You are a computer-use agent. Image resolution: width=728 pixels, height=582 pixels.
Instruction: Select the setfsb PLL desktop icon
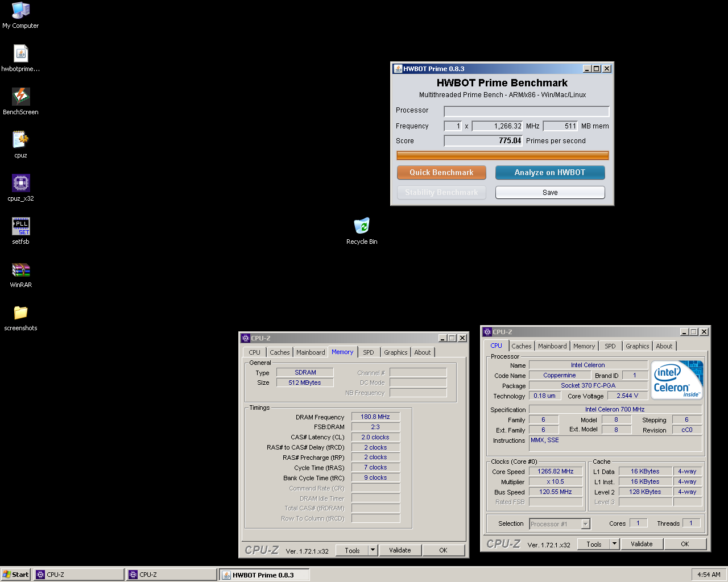coord(20,226)
